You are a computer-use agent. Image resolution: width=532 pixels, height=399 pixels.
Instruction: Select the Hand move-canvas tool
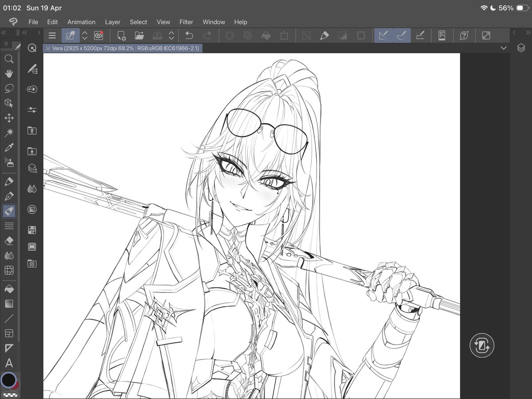pos(9,74)
